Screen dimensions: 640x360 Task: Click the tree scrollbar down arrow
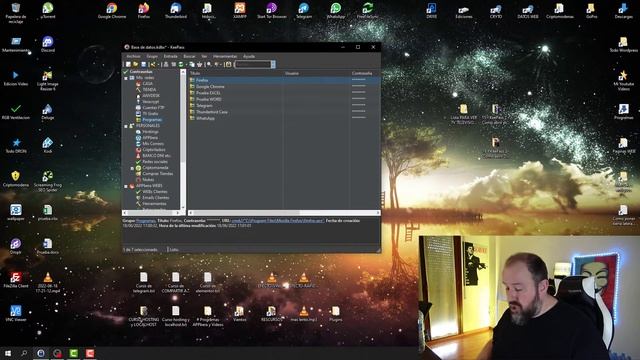pos(183,207)
